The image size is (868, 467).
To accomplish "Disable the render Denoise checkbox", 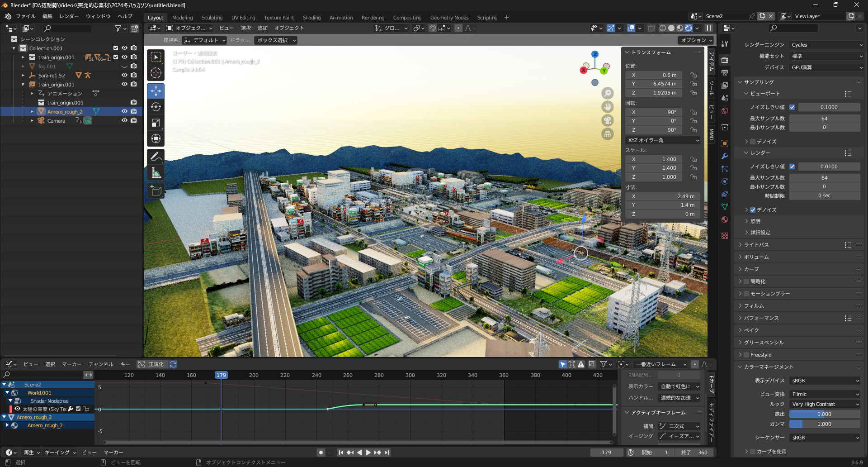I will [x=753, y=210].
